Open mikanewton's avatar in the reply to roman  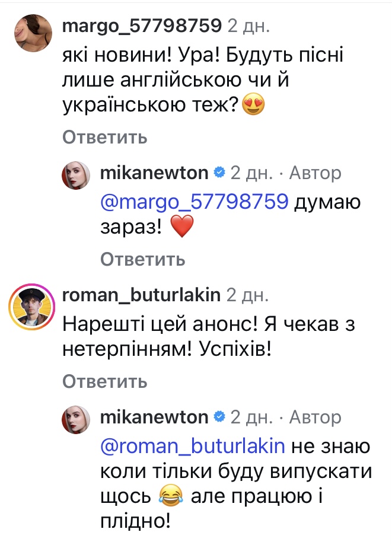[x=75, y=420]
